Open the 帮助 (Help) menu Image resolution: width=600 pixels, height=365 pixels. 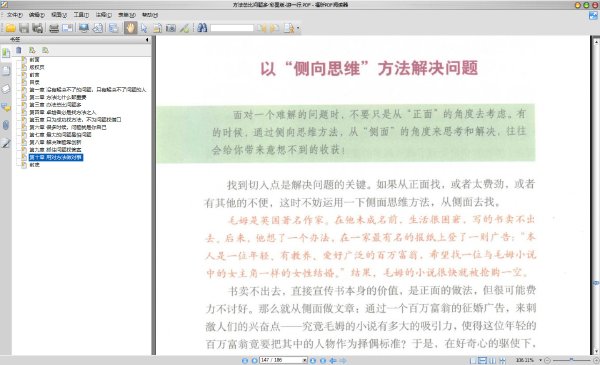click(x=150, y=15)
